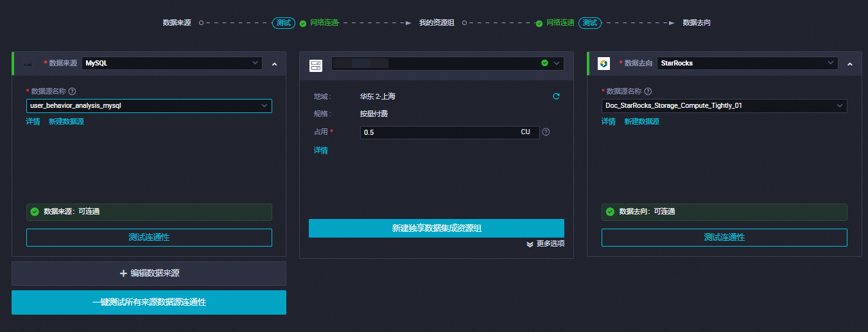Click 新建独享数据集成资源组 button
Screen dimensions: 868x332
tap(437, 228)
